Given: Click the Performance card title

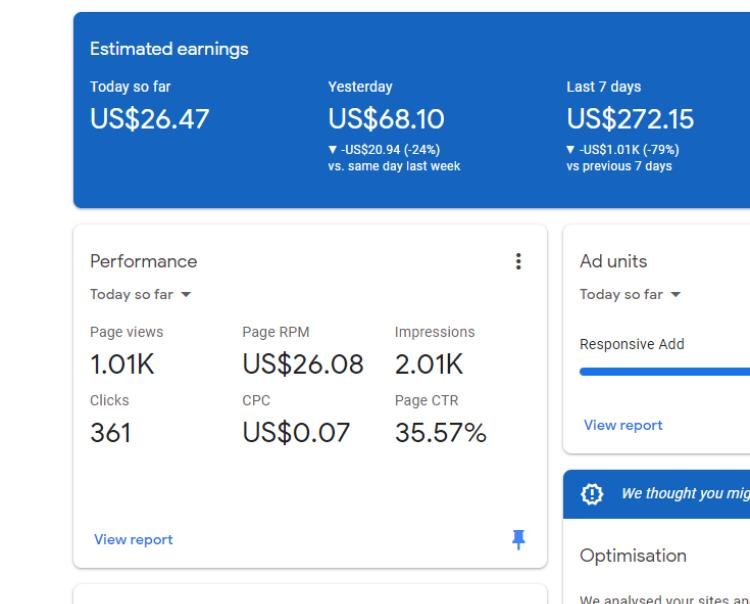Looking at the screenshot, I should pos(143,262).
